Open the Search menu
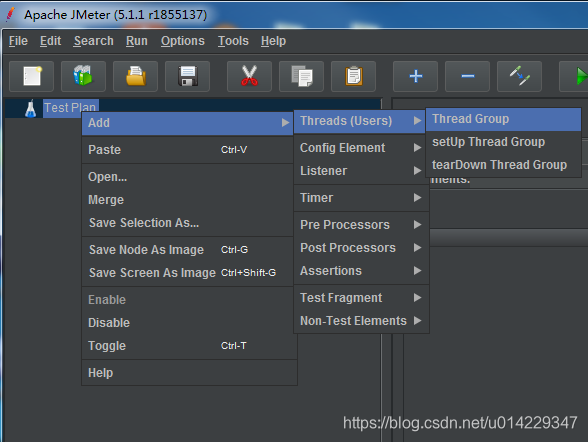Viewport: 588px width, 442px height. pos(94,41)
